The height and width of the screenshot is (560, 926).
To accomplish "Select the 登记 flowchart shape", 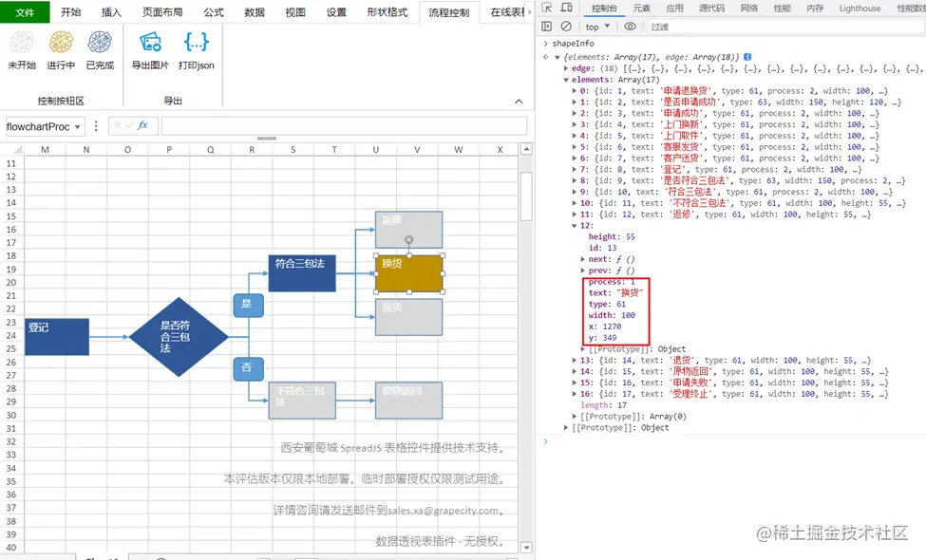I will click(x=57, y=337).
